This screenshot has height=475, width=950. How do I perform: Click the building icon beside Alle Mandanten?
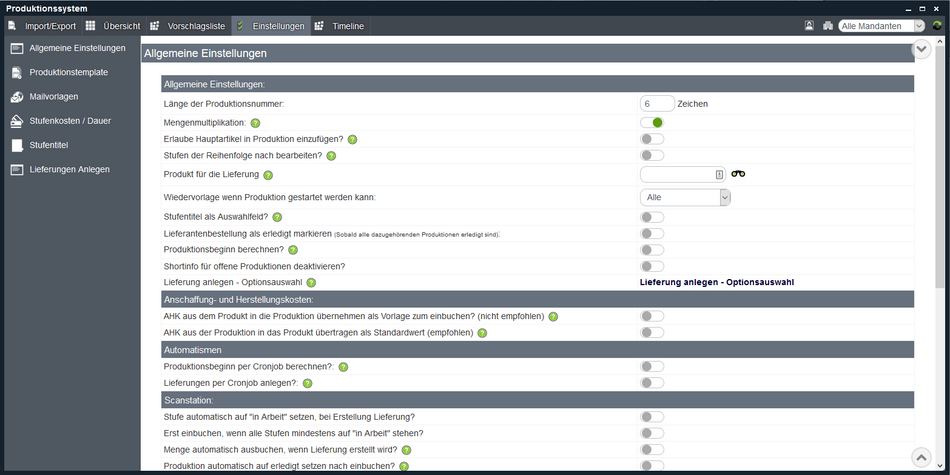point(827,26)
